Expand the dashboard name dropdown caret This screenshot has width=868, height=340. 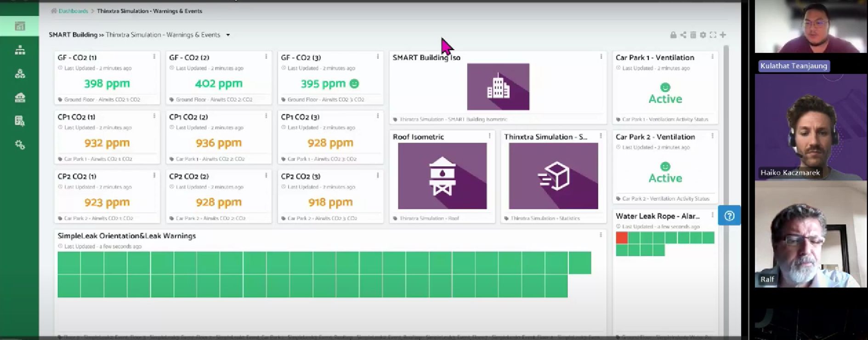coord(228,35)
